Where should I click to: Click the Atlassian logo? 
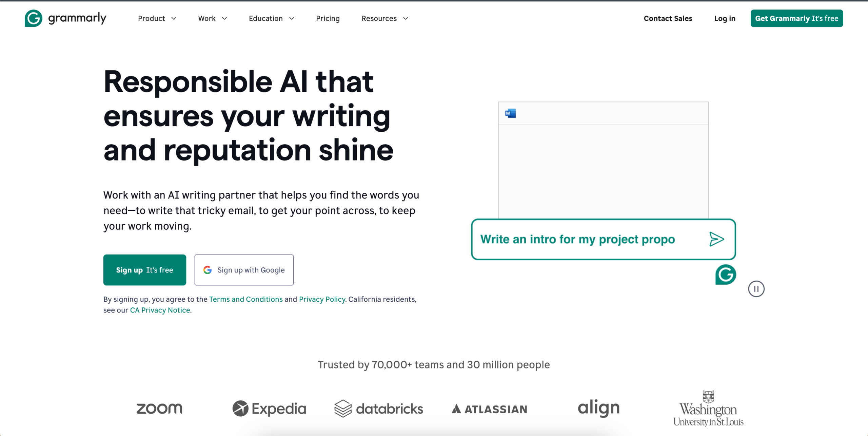tap(489, 409)
